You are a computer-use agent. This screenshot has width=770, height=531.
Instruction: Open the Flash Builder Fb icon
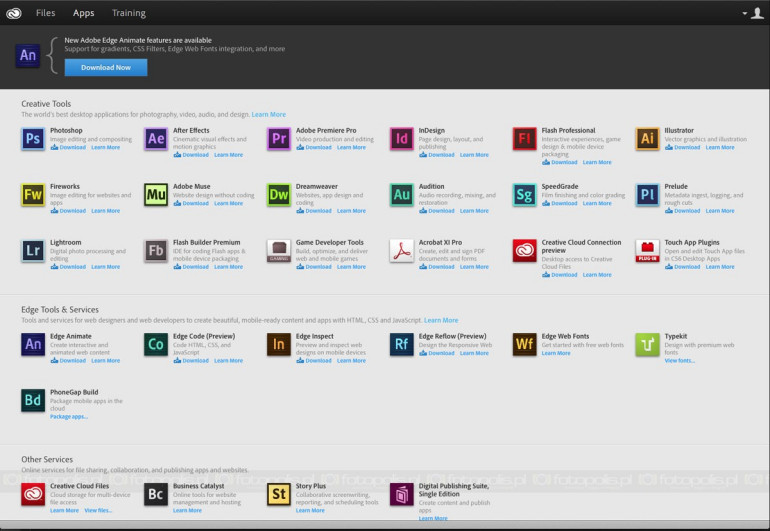[156, 251]
